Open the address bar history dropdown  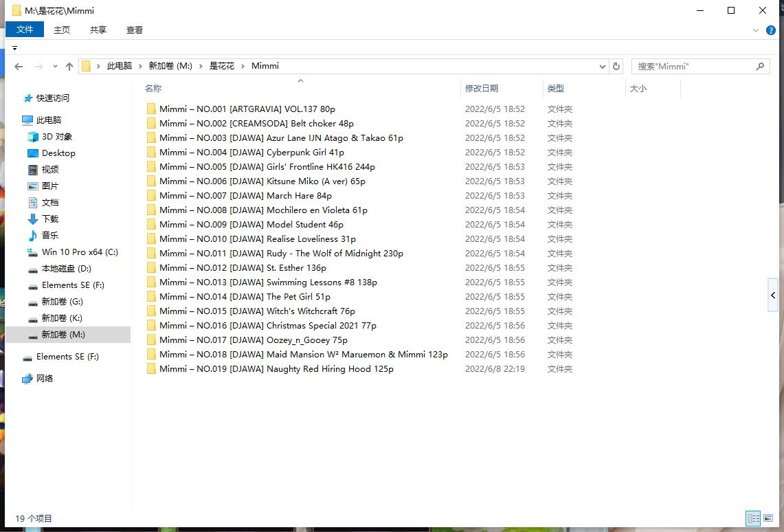click(x=603, y=67)
